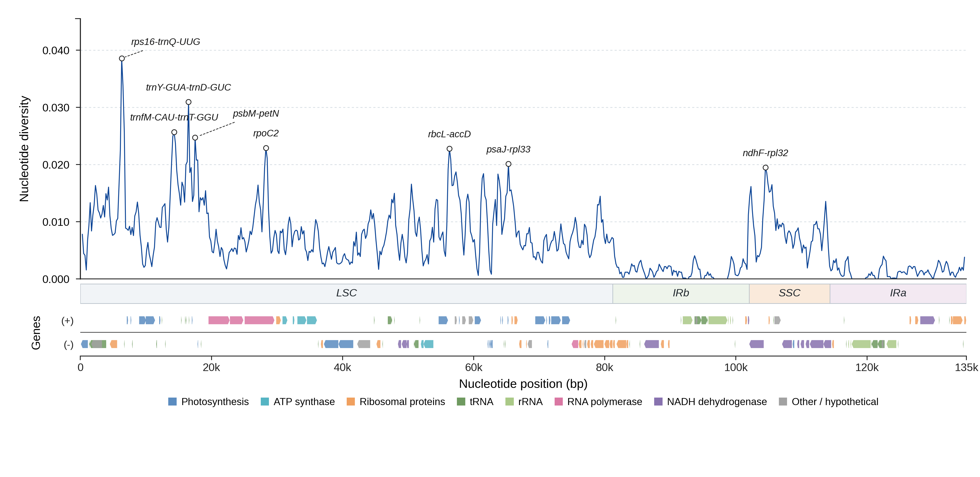
Task: Click the "Genes" track label
Action: tap(36, 333)
